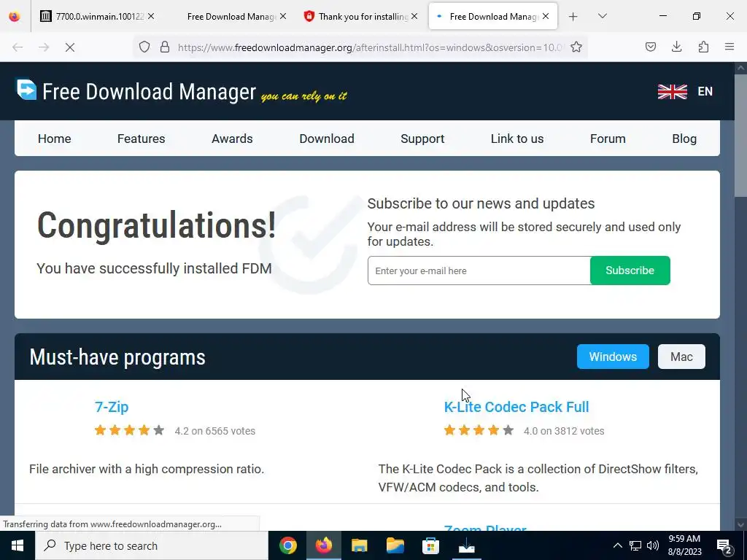Switch to the second Free Download Manager tab
Screen dimensions: 747x560
point(231,17)
